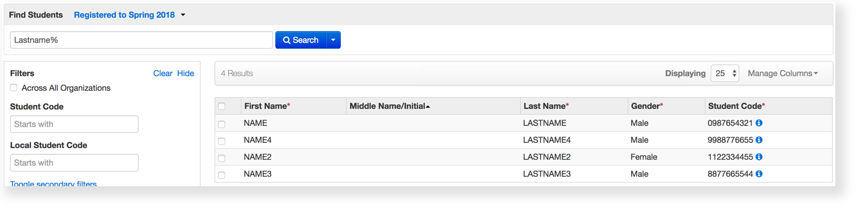Open info icon beside student code 9988776655
868x219 pixels.
[759, 140]
